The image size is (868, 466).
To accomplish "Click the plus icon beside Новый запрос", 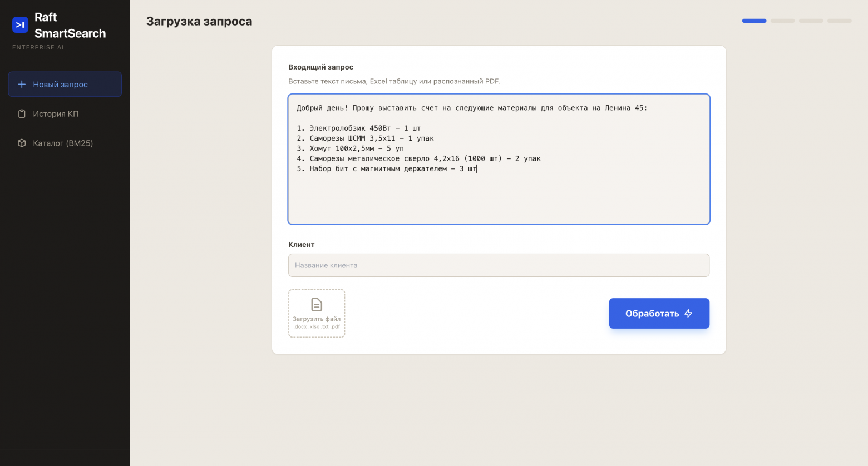I will 22,85.
